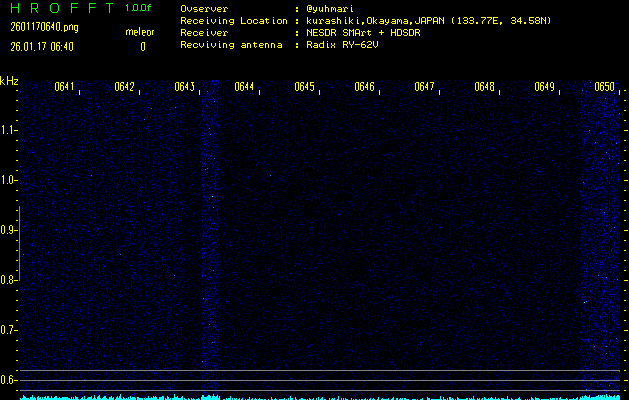Click the meteor count 0
Screen dimensions: 629x400
pyautogui.click(x=143, y=47)
